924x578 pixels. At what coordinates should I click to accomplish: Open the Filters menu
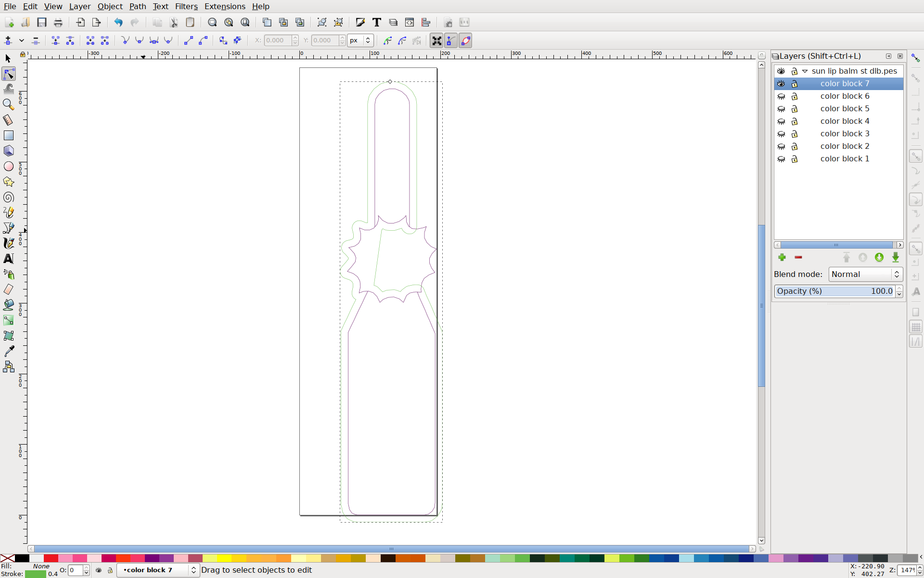[x=186, y=6]
